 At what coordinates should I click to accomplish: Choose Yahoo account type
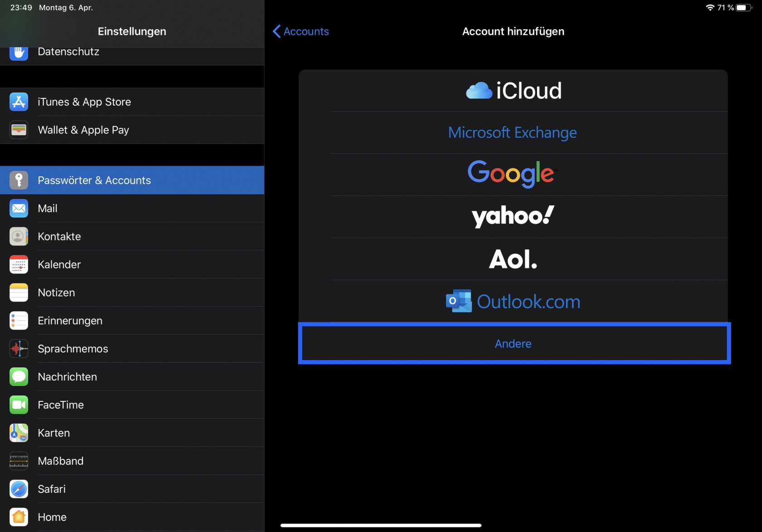coord(513,217)
